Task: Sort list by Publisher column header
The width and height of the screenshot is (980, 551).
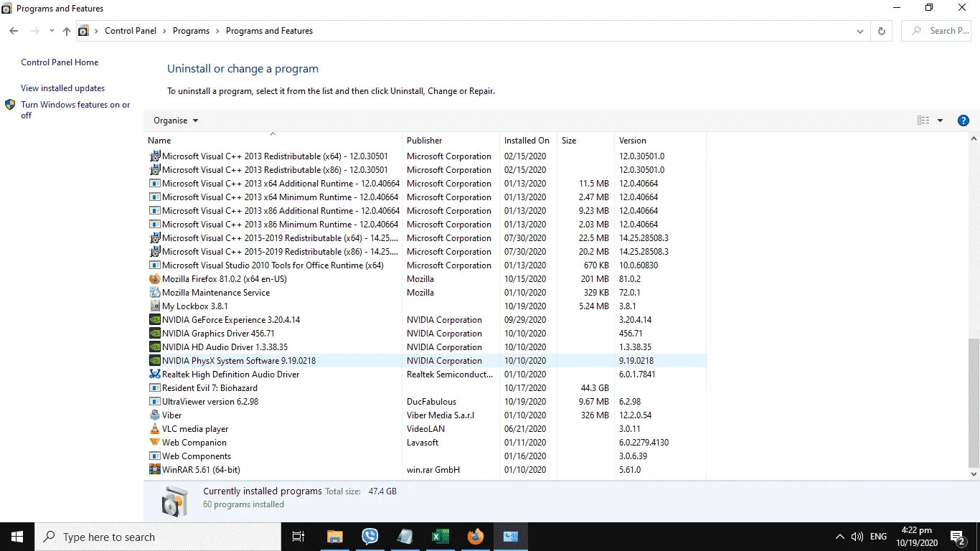Action: pos(451,141)
